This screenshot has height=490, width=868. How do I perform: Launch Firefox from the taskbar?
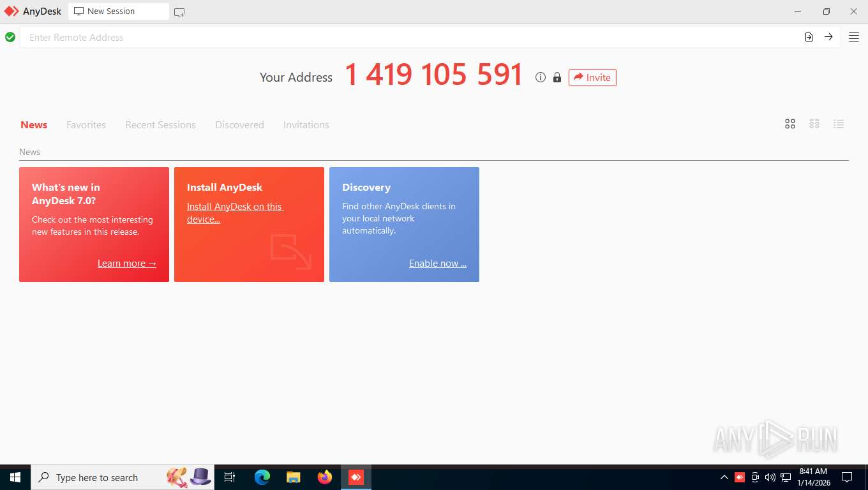coord(325,477)
